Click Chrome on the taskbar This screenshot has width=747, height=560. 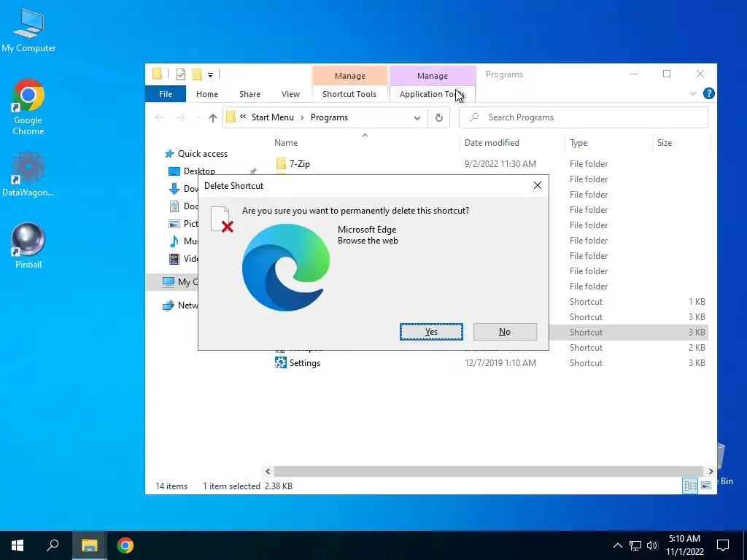click(x=125, y=545)
